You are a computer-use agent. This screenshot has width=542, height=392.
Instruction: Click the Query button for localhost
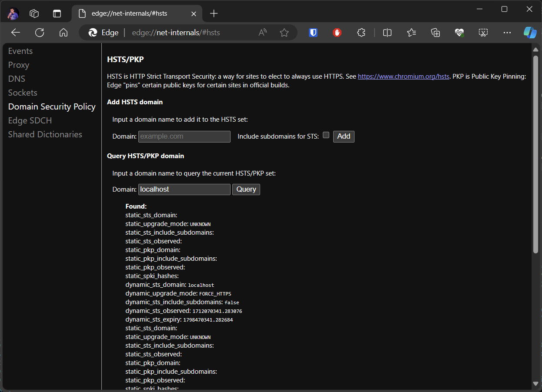point(246,189)
